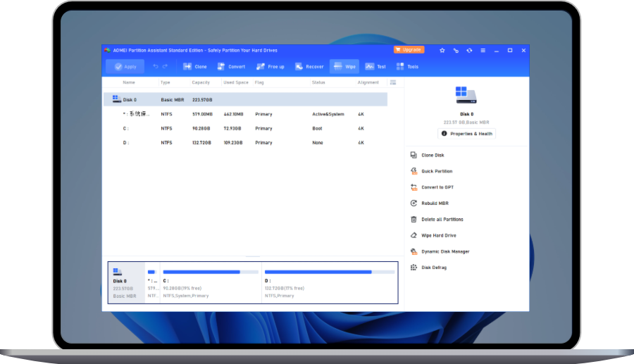The width and height of the screenshot is (634, 364).
Task: Toggle the list view options icon
Action: [x=393, y=82]
